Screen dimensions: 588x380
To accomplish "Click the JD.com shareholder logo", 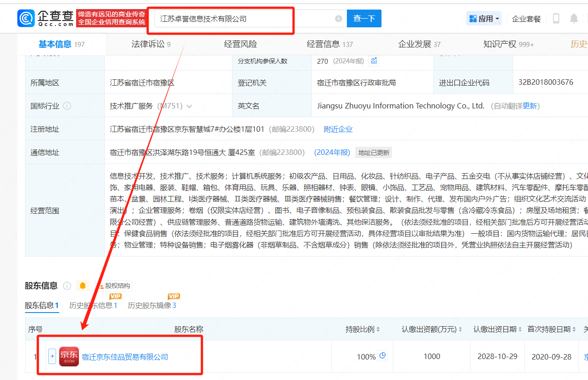I will 69,356.
